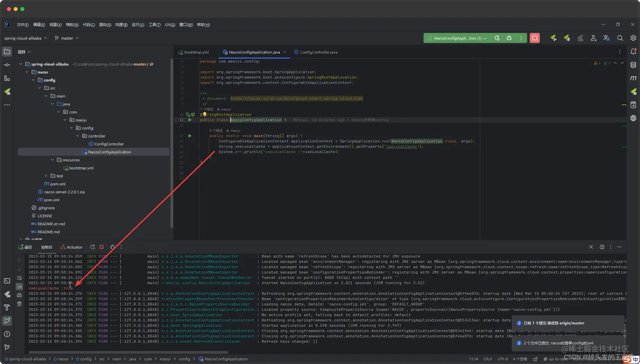Open the Run tool window
Screen dimensions: 640x364
click(x=7, y=320)
